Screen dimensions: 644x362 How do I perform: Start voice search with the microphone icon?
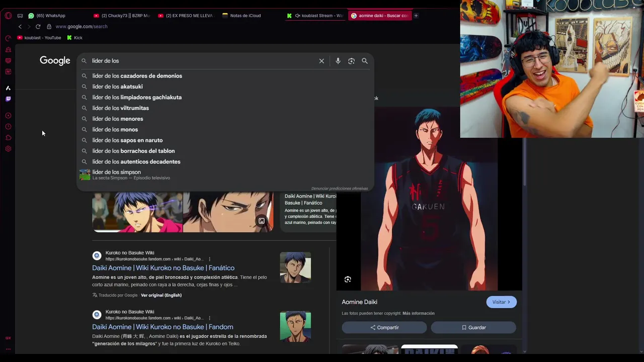(x=338, y=61)
